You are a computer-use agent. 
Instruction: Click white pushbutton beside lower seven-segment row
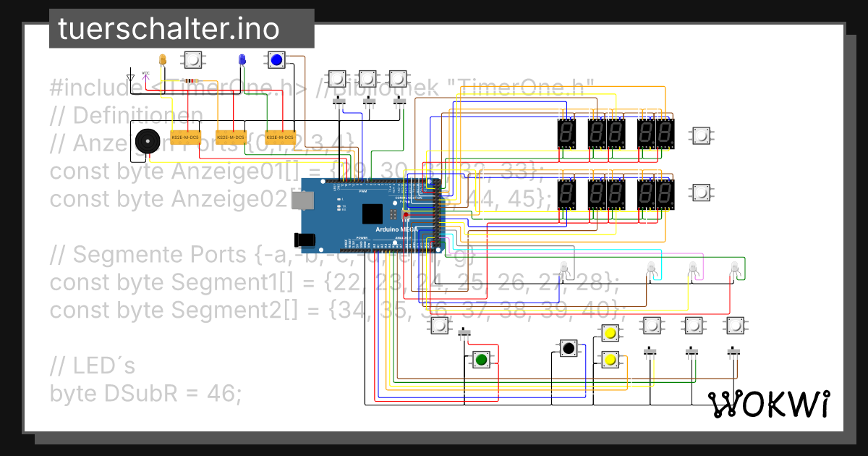click(x=701, y=193)
